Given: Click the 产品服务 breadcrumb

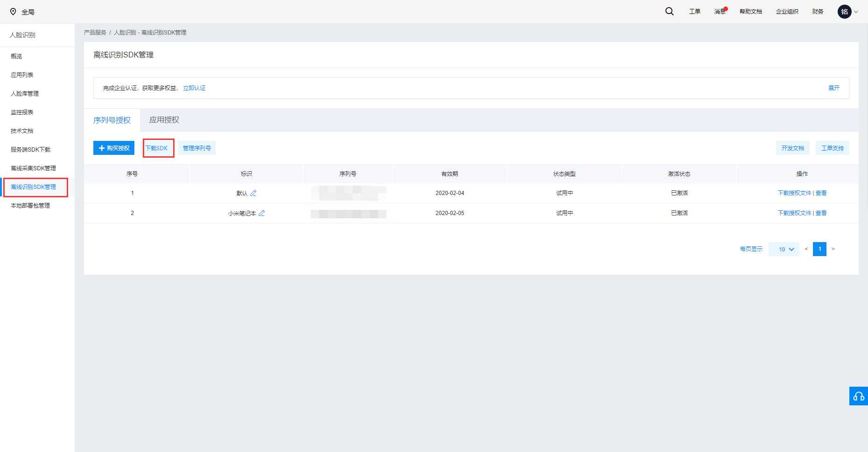Looking at the screenshot, I should (x=95, y=33).
